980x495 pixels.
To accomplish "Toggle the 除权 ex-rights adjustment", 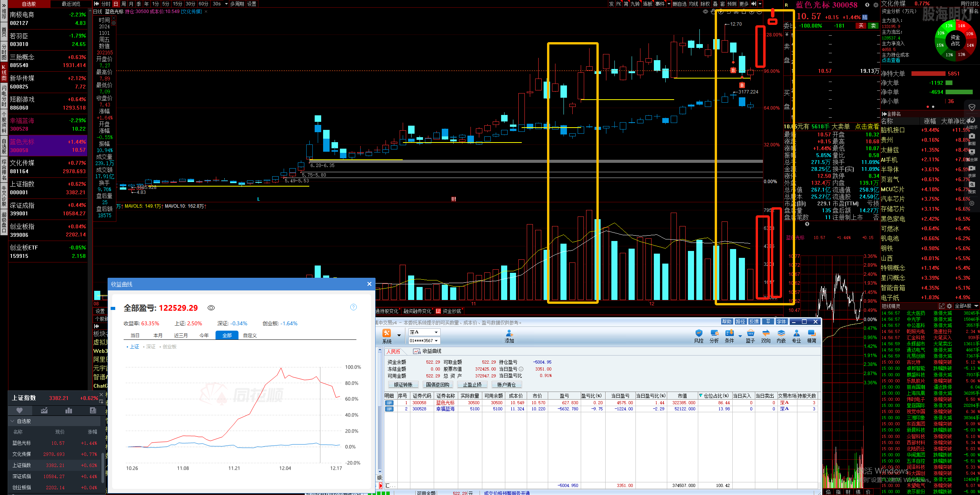I will (705, 4).
